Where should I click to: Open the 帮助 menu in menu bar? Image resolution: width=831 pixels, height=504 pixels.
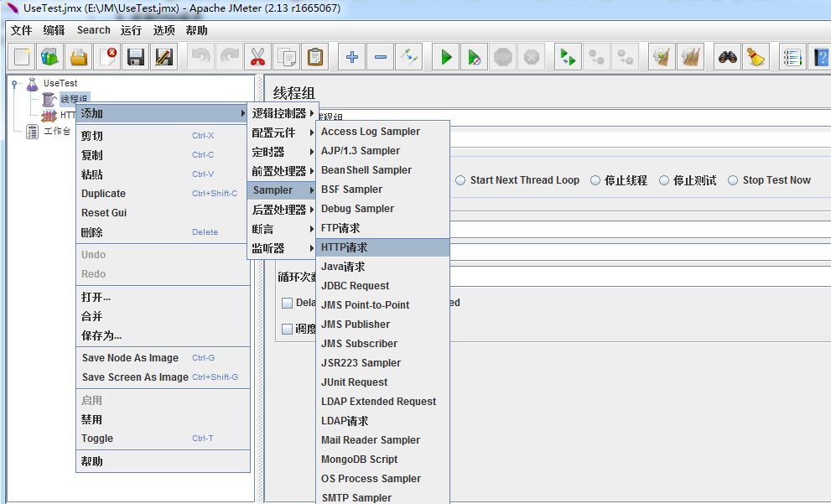point(196,30)
